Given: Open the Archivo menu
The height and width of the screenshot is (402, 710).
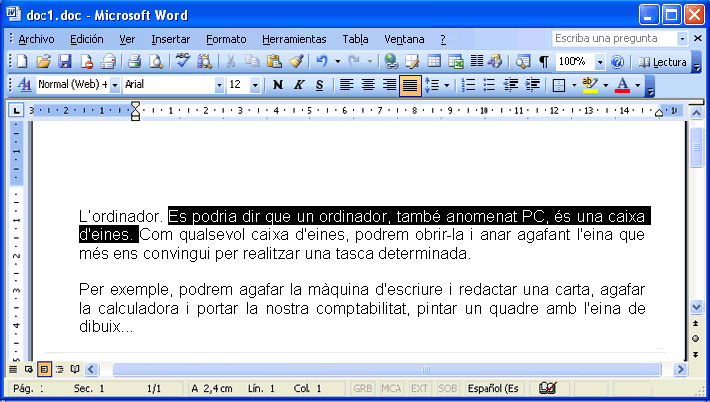Looking at the screenshot, I should 36,39.
